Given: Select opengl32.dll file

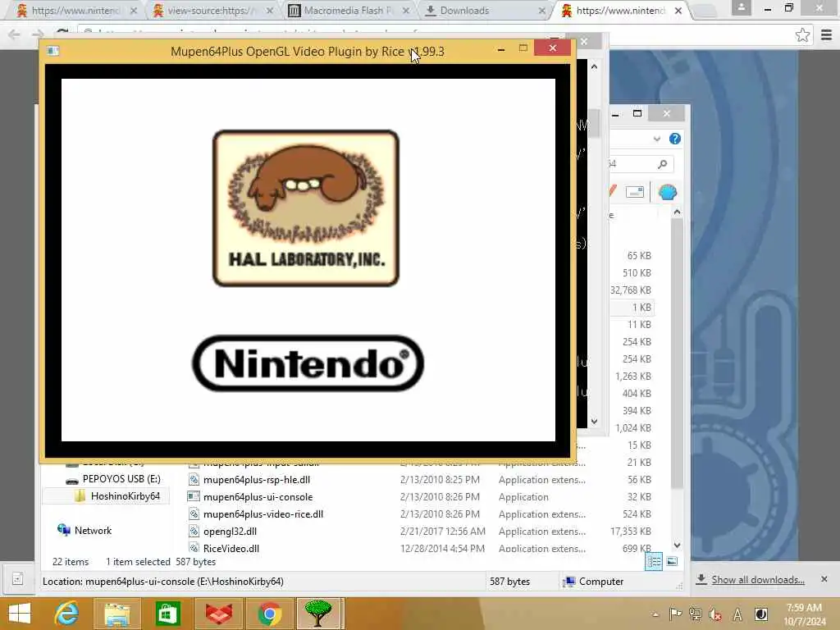Looking at the screenshot, I should [230, 531].
